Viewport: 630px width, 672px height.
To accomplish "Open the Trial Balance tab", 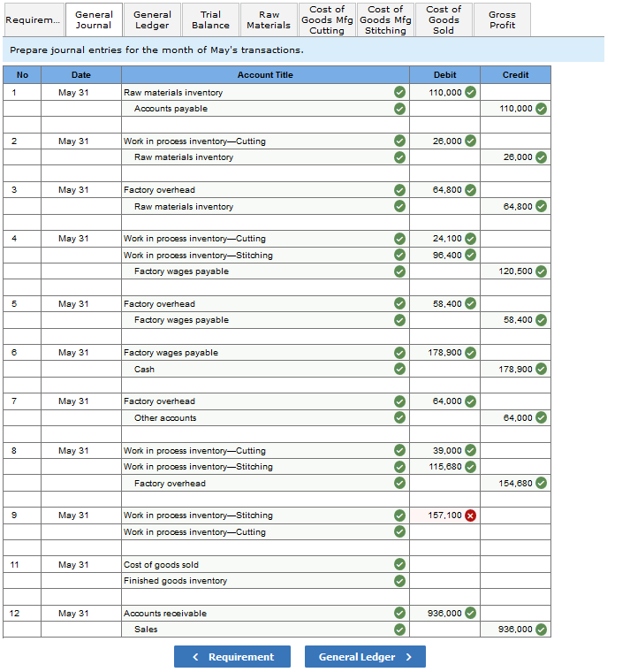I will coord(210,19).
